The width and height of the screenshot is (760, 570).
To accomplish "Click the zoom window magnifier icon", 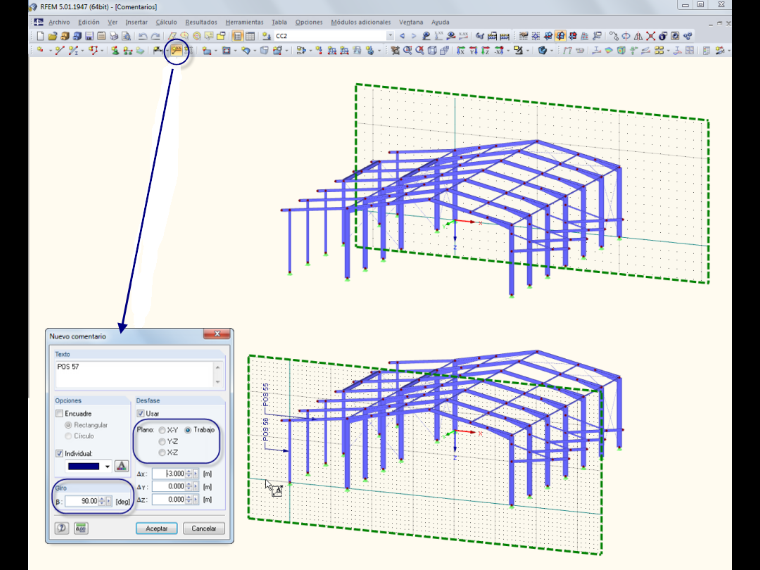I will pos(408,50).
